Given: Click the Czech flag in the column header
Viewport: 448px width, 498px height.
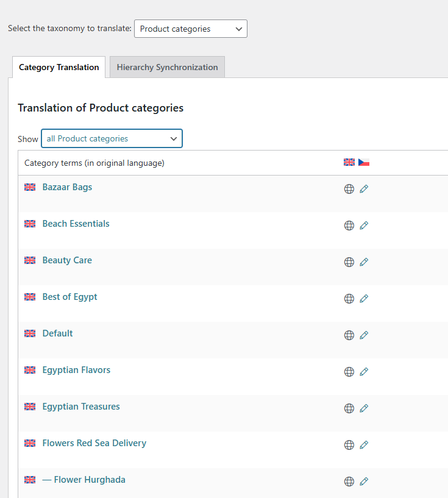Looking at the screenshot, I should (x=364, y=163).
